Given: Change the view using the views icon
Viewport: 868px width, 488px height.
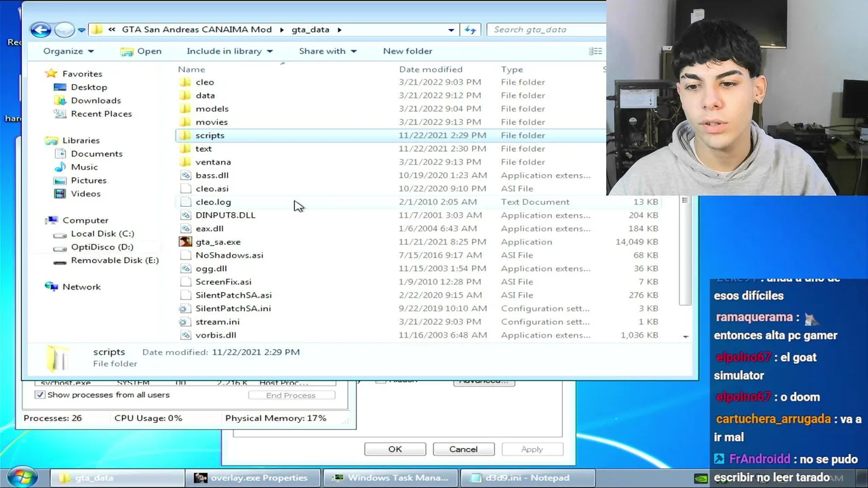Looking at the screenshot, I should pyautogui.click(x=595, y=51).
